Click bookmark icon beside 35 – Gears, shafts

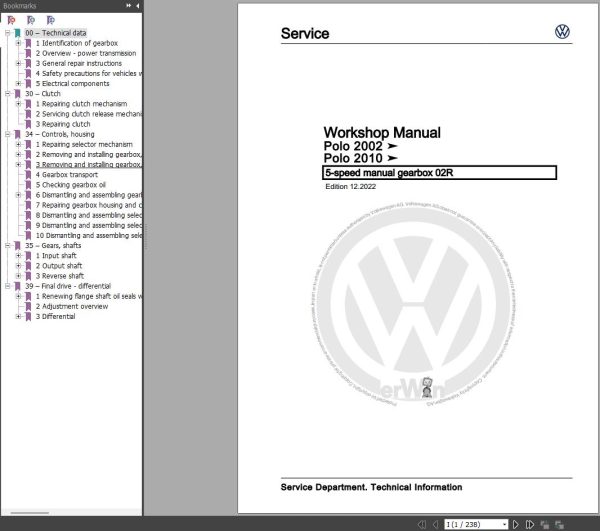(x=18, y=246)
